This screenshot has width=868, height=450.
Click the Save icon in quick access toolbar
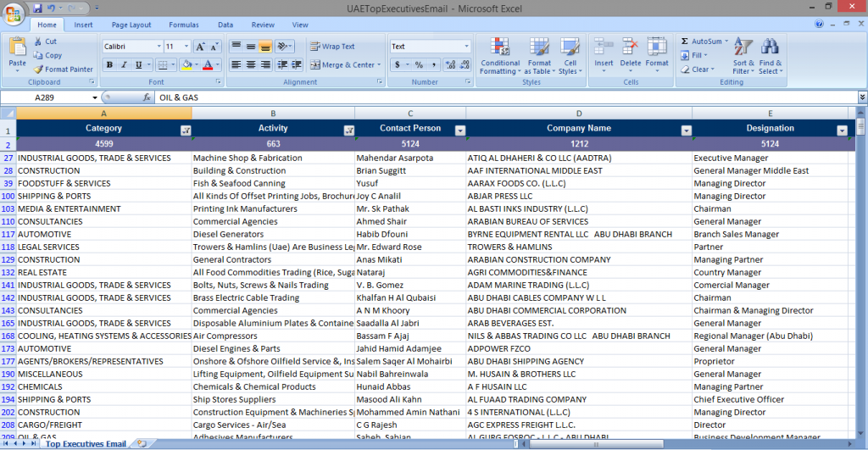(37, 8)
